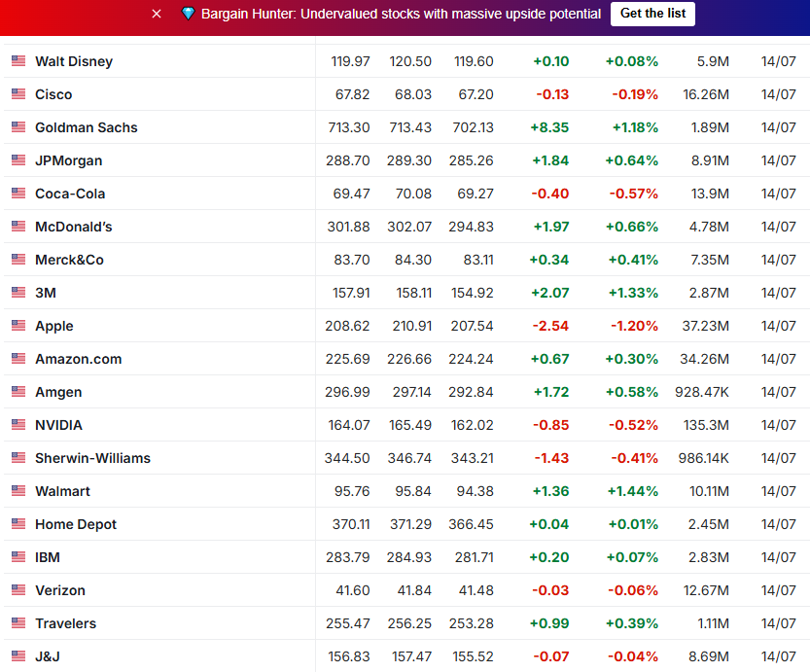This screenshot has height=672, width=810.
Task: Click the US flag beside NVIDIA
Action: pyautogui.click(x=18, y=425)
